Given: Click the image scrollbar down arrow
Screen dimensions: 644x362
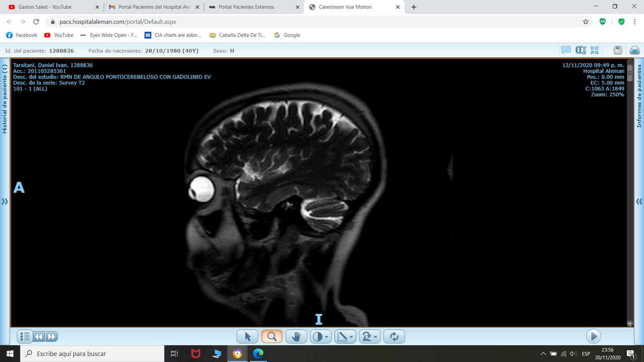Looking at the screenshot, I should pyautogui.click(x=629, y=324).
